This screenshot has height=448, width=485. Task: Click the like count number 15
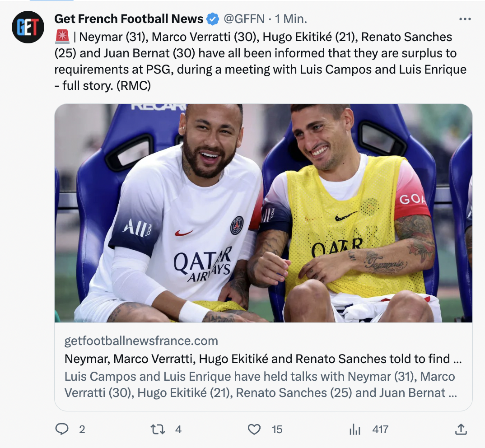click(277, 429)
